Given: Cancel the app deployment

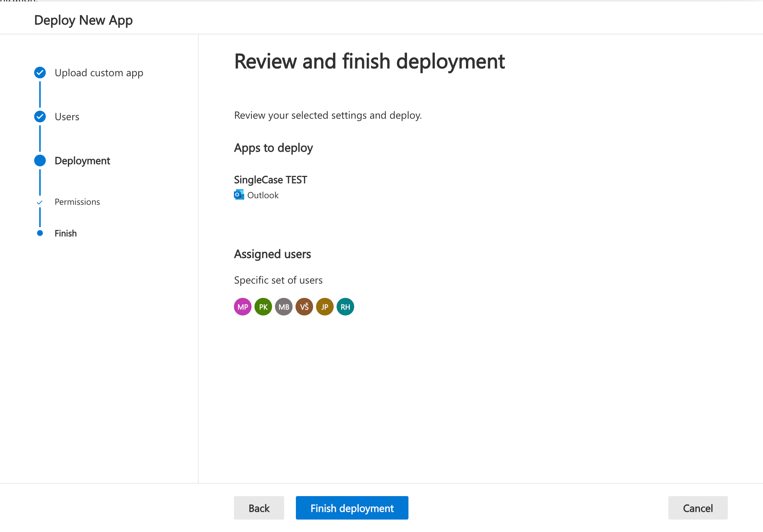Looking at the screenshot, I should 698,508.
